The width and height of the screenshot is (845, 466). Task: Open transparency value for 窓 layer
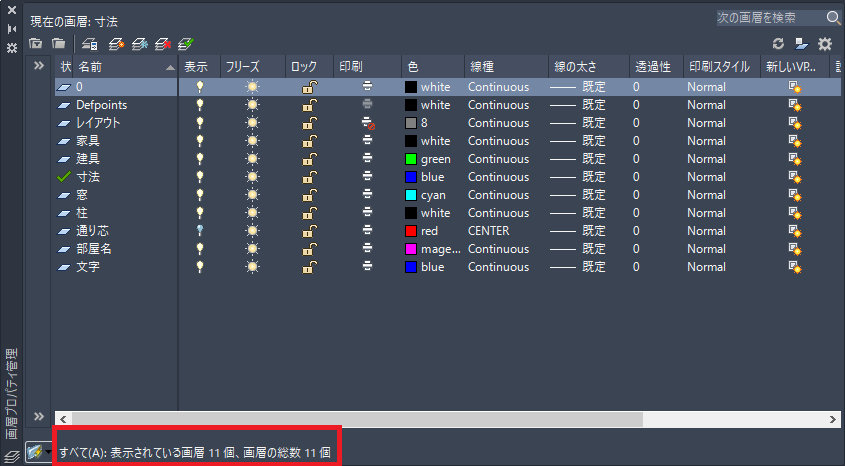point(636,194)
